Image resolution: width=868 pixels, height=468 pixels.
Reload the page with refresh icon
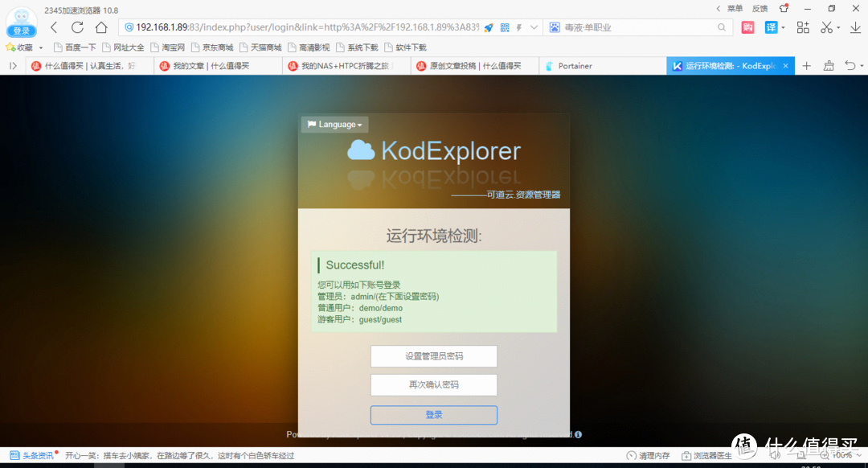point(77,27)
